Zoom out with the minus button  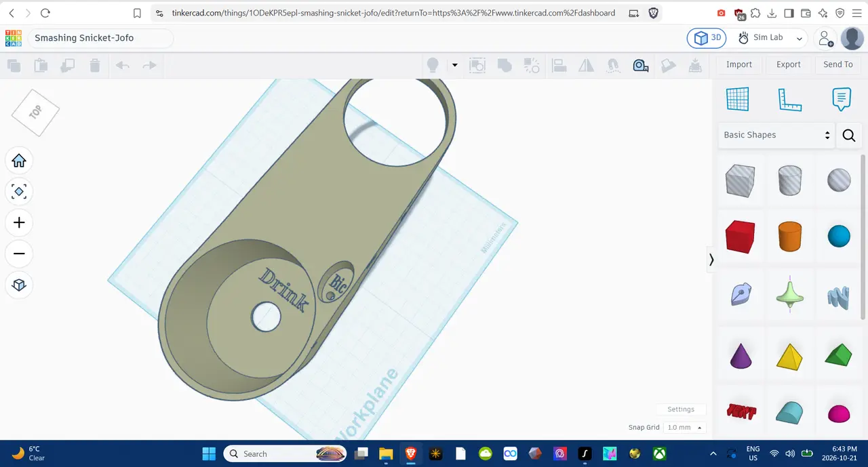[19, 254]
